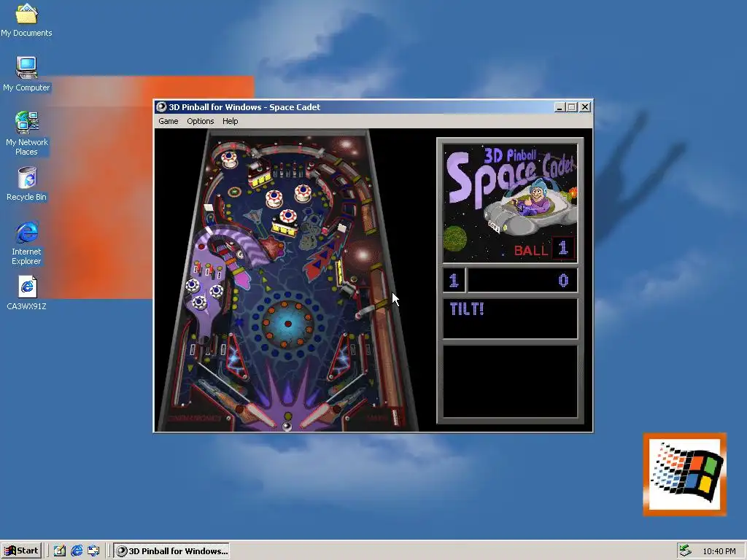Click the top-left corner bumper

coord(228,158)
